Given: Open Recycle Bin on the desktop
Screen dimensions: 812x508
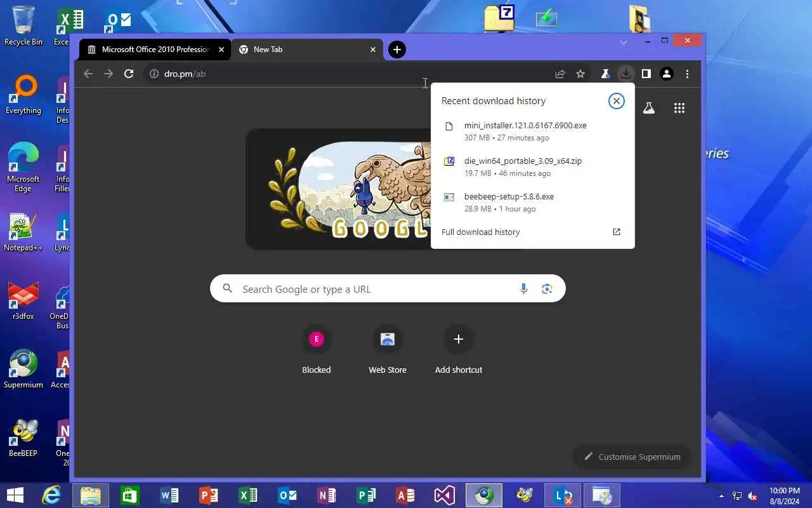Looking at the screenshot, I should point(23,25).
